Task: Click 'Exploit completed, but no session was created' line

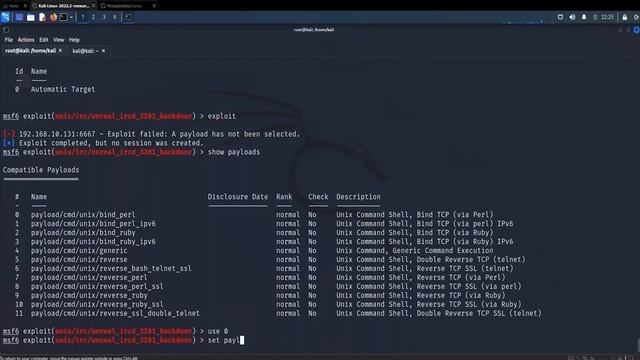Action: point(111,143)
